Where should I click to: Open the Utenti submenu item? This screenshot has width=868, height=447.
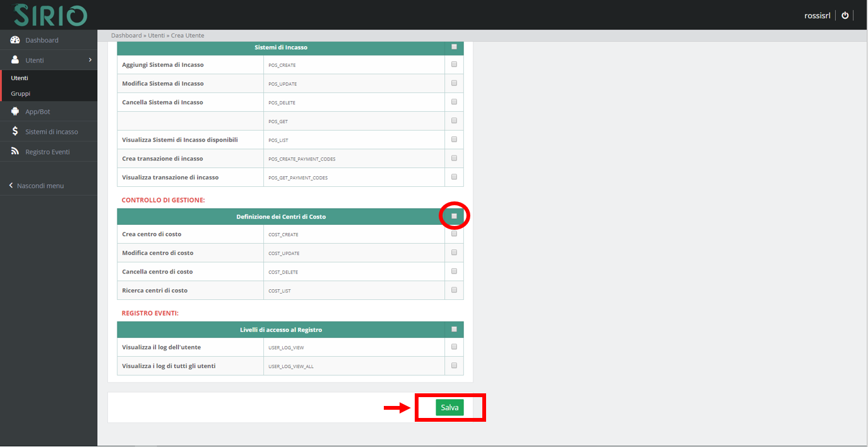(x=20, y=78)
